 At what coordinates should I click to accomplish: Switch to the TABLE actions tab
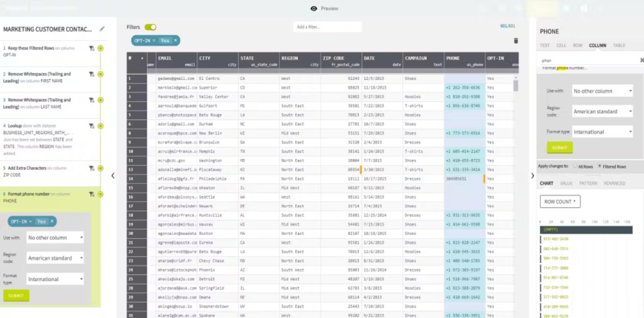[x=619, y=45]
